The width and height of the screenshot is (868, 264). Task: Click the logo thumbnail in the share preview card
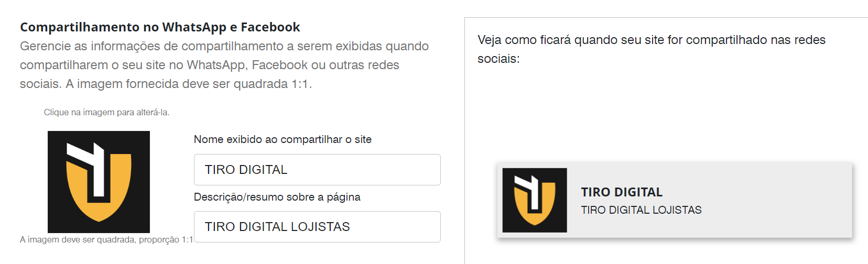coord(535,200)
